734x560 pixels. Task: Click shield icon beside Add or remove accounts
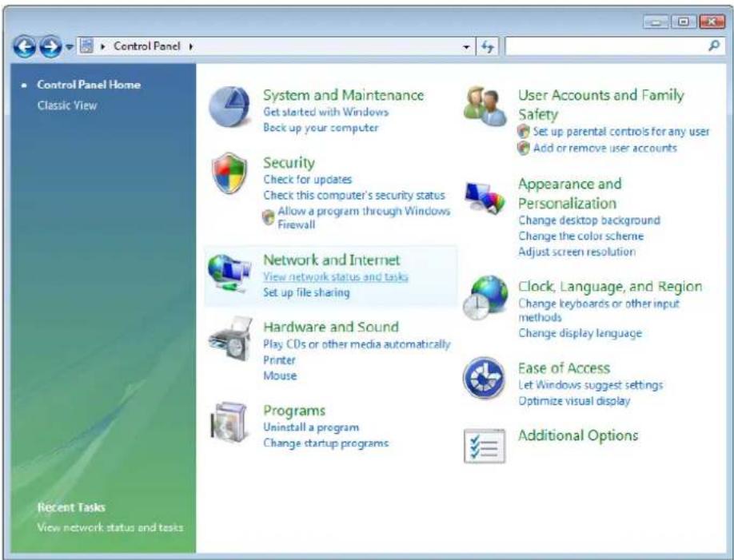pos(524,149)
